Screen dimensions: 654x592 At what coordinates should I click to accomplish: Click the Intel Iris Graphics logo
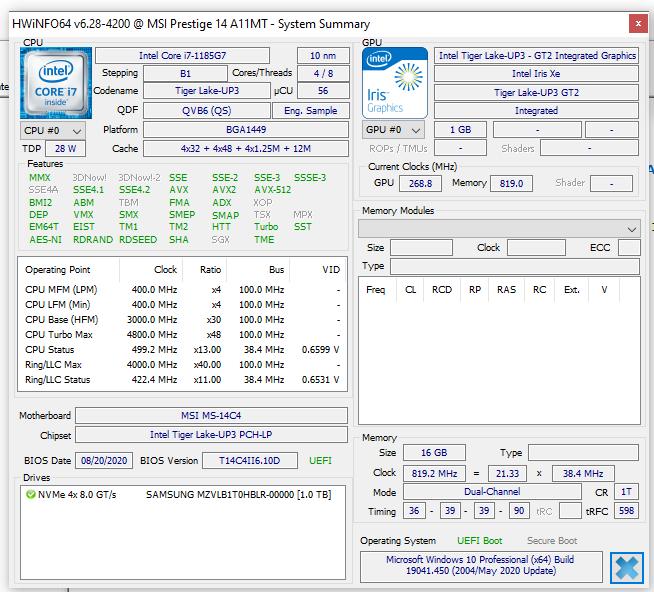tap(393, 82)
